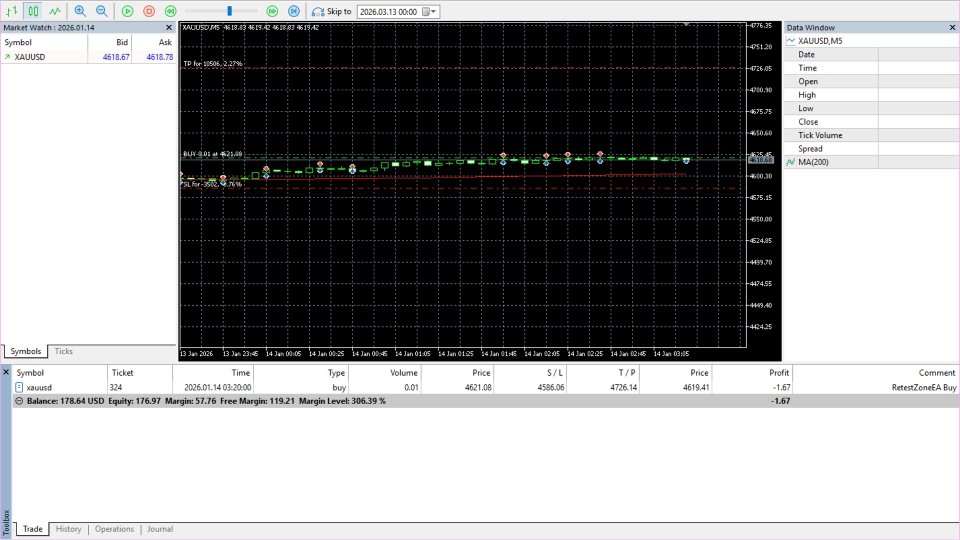
Task: Click the MA(200) indicator icon
Action: coord(791,162)
